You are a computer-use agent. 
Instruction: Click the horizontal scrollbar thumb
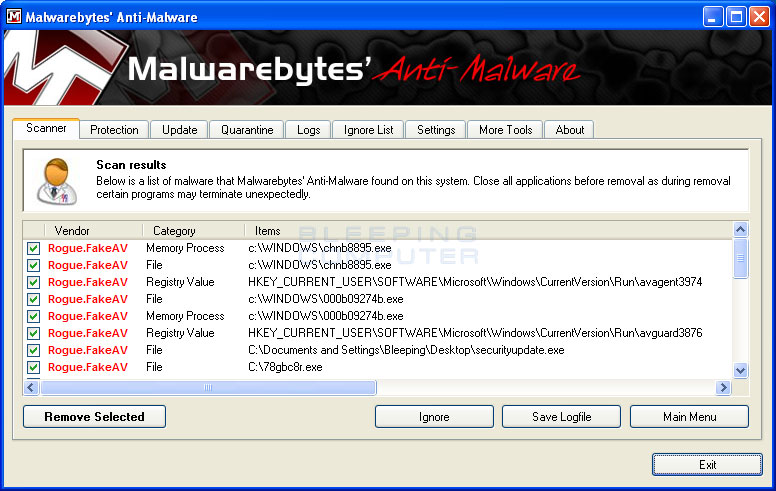tap(208, 387)
